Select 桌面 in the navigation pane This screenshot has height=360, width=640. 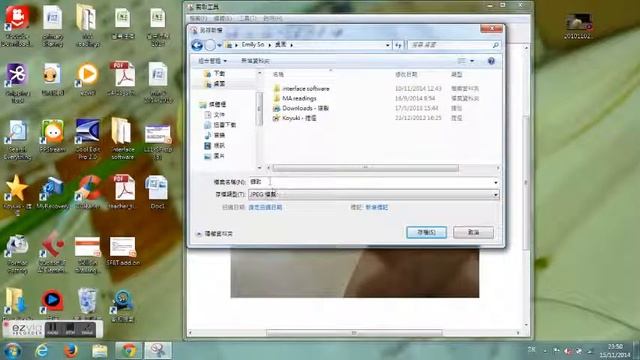(x=215, y=84)
